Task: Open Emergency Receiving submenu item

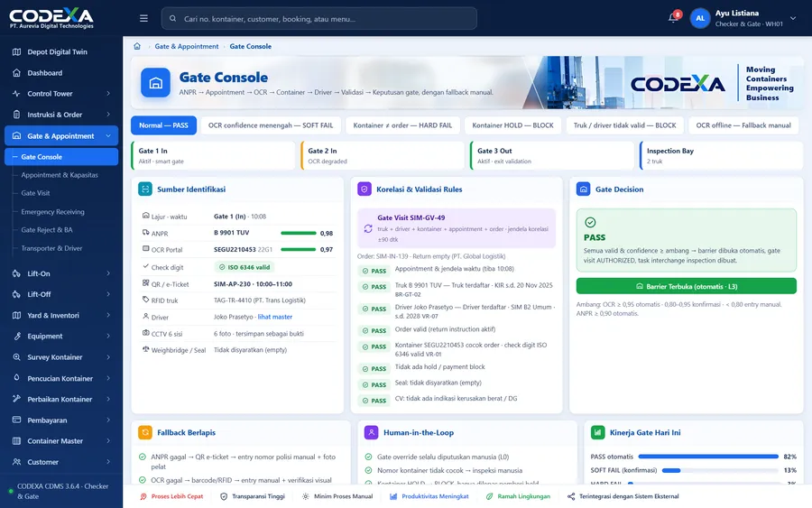Action: [x=53, y=212]
